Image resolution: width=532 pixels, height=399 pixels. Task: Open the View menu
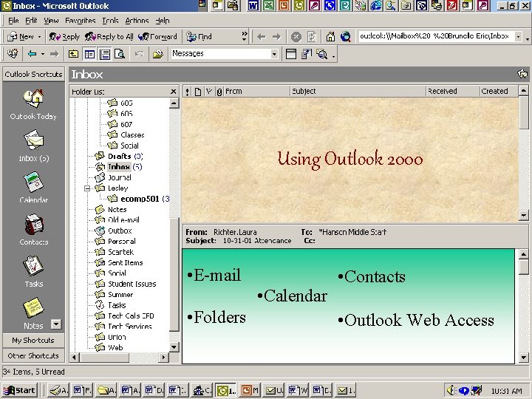(51, 21)
